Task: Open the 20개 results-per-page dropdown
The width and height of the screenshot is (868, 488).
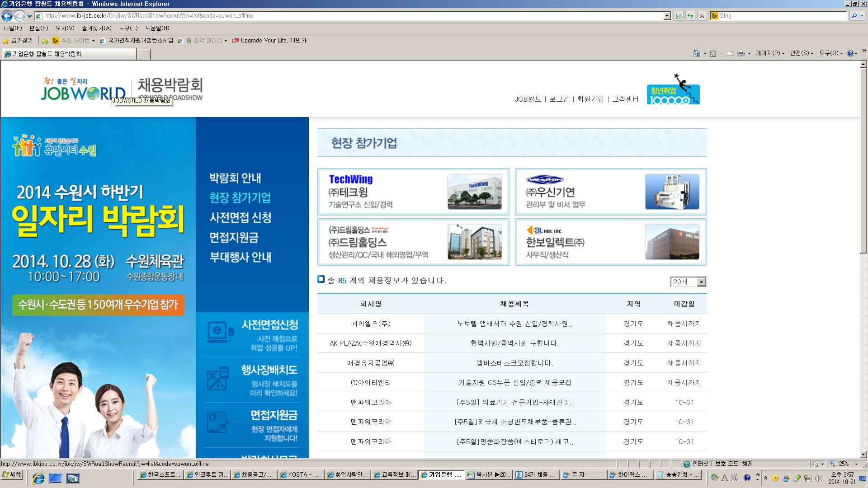Action: pos(688,282)
